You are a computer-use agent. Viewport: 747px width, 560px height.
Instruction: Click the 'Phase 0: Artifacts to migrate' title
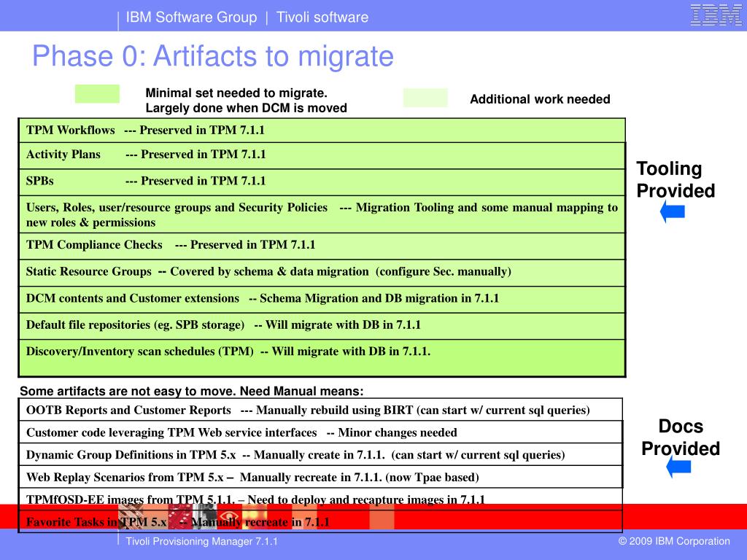click(213, 56)
